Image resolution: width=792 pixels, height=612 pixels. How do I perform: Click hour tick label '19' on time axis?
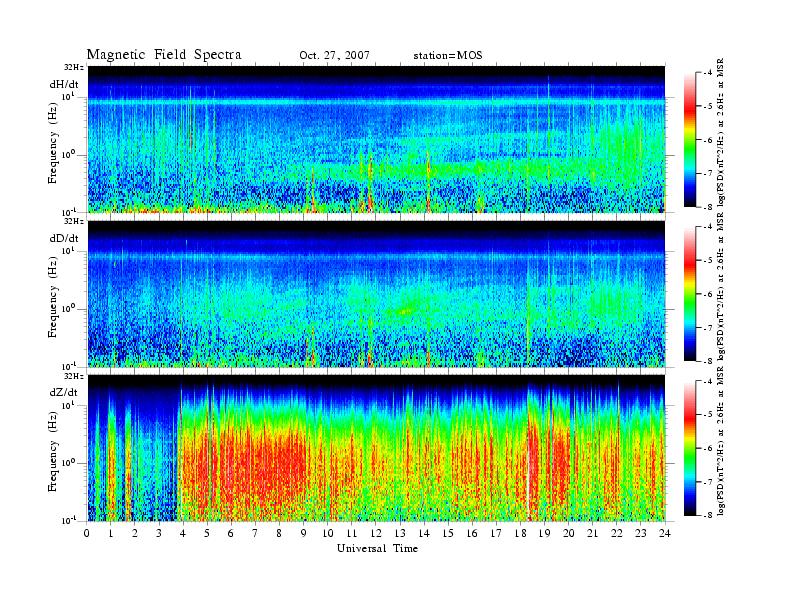(x=544, y=533)
